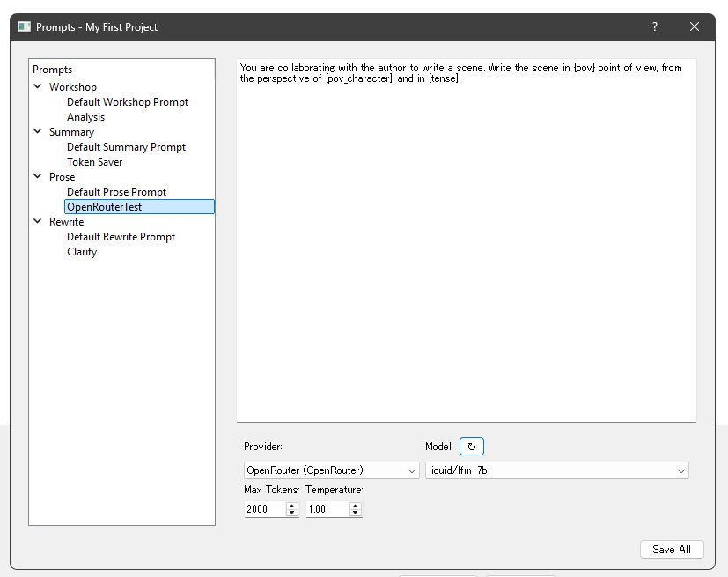Collapse the Summary tree category
The width and height of the screenshot is (728, 577).
38,132
